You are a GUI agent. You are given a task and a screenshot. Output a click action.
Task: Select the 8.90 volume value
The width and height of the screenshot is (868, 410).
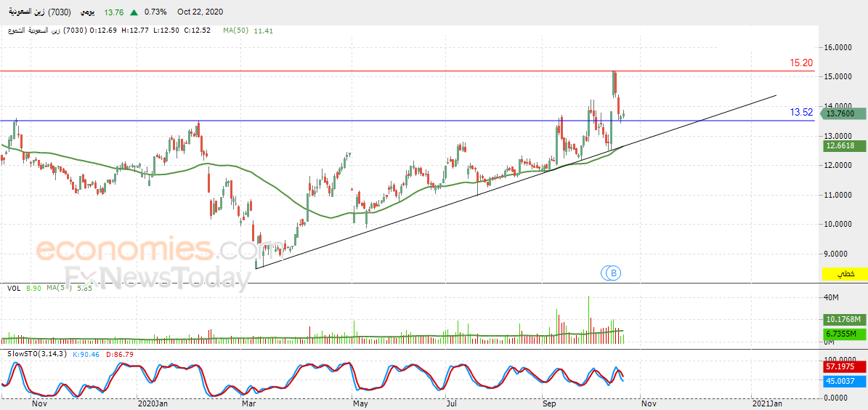(x=33, y=289)
